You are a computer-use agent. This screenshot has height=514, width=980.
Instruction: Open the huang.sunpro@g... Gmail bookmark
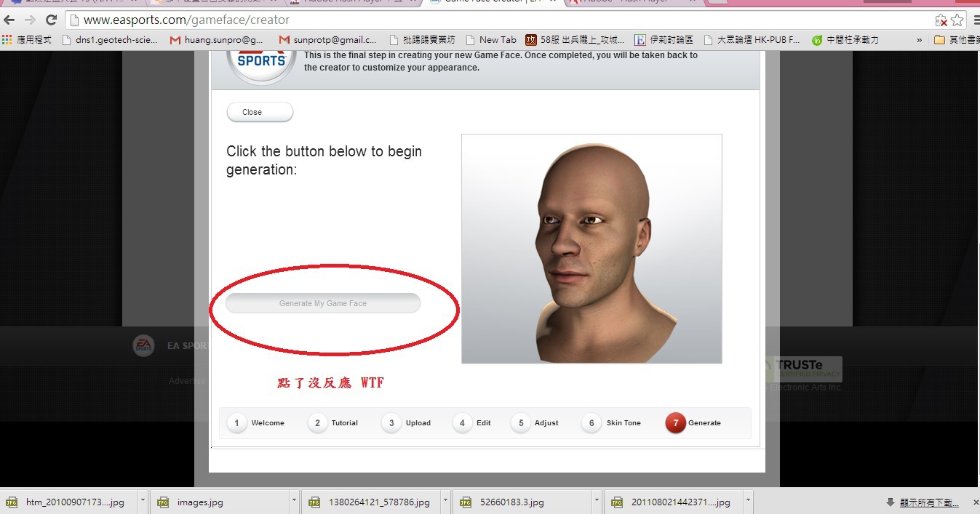[217, 40]
